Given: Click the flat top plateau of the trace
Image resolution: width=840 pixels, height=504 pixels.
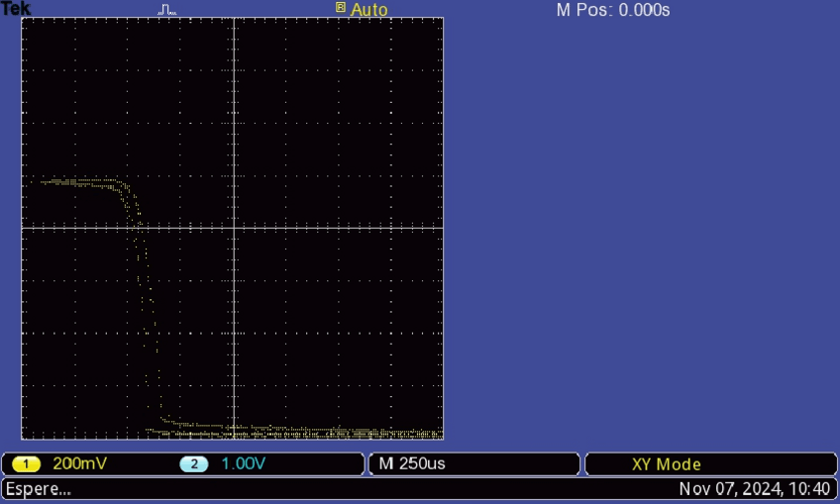Looking at the screenshot, I should tap(79, 182).
